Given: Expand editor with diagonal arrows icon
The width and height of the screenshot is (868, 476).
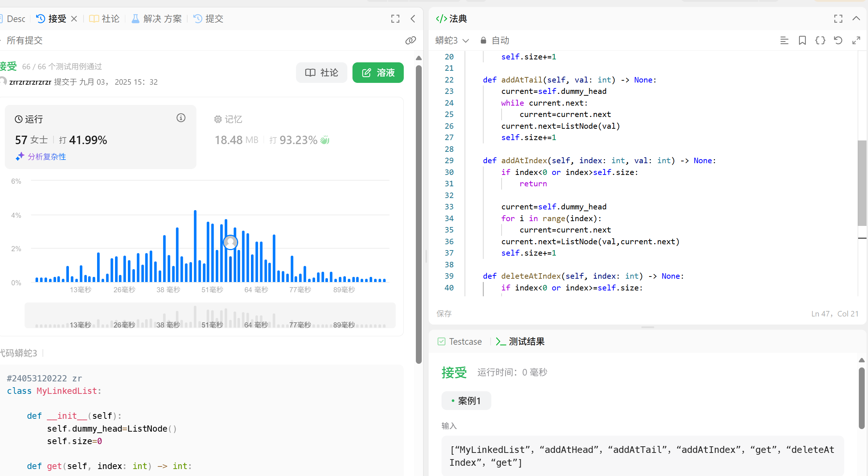Looking at the screenshot, I should (856, 40).
